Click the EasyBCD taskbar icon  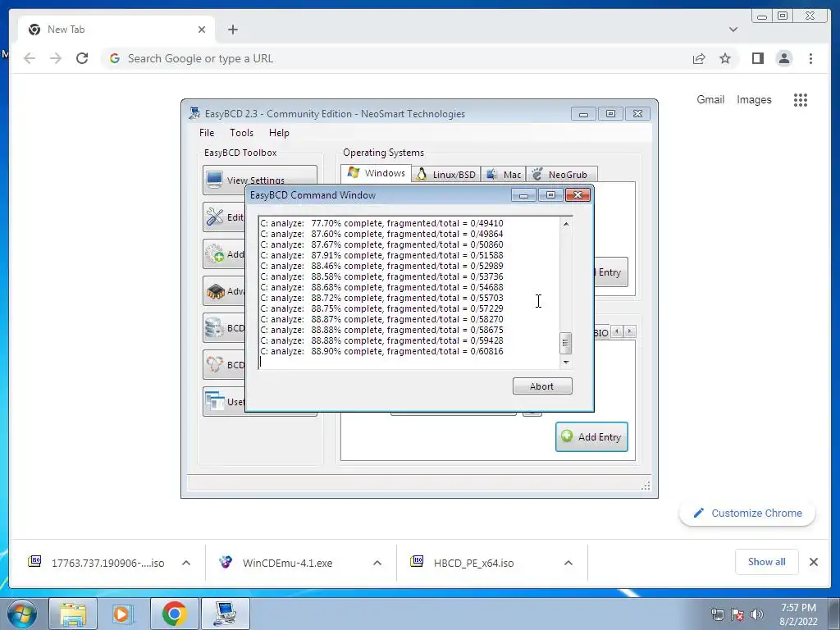(x=226, y=614)
